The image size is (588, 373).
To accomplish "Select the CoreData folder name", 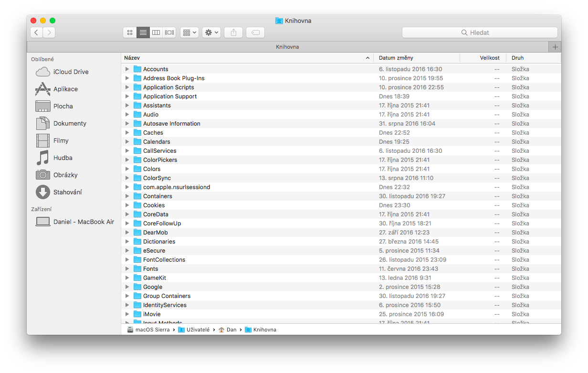I will click(156, 214).
